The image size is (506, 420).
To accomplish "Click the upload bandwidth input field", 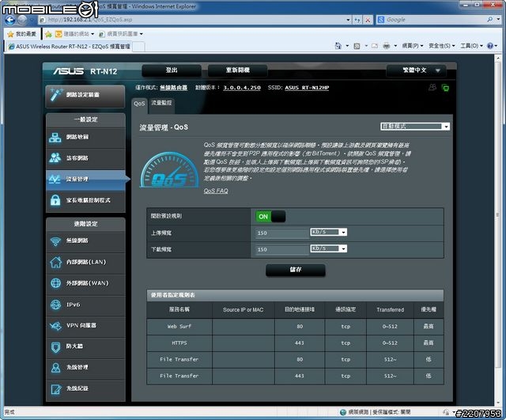I will (x=282, y=233).
